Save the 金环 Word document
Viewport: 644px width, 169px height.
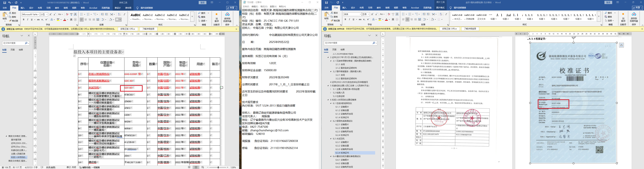pyautogui.click(x=326, y=3)
